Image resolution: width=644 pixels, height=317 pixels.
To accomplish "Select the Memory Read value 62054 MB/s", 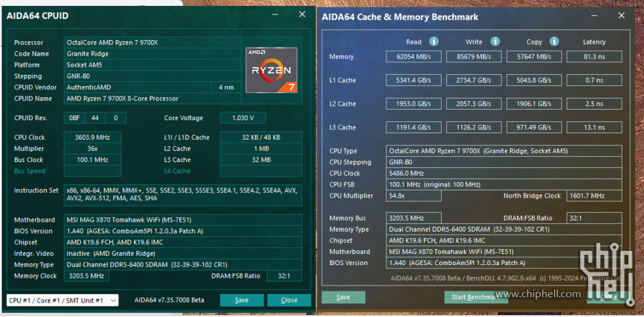I will point(413,56).
